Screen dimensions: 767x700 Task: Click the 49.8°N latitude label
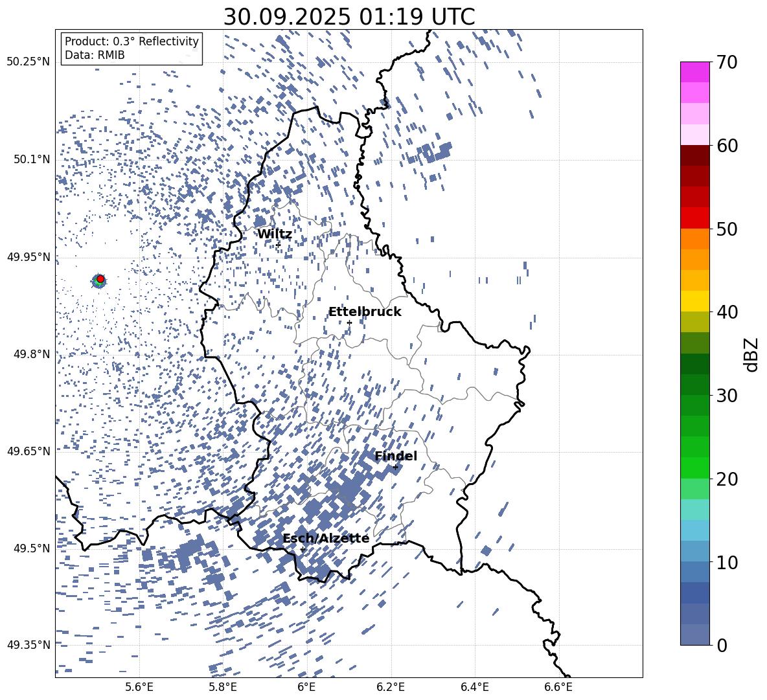pyautogui.click(x=31, y=354)
